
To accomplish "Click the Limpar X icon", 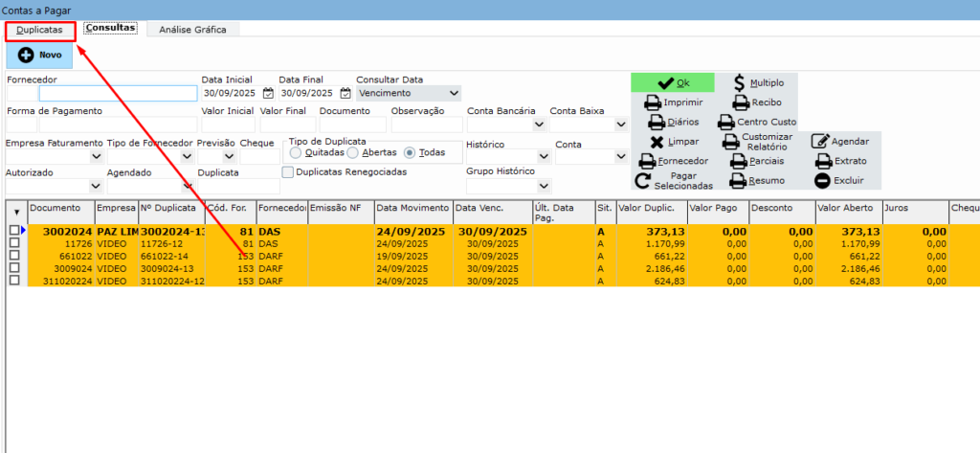I will (657, 142).
